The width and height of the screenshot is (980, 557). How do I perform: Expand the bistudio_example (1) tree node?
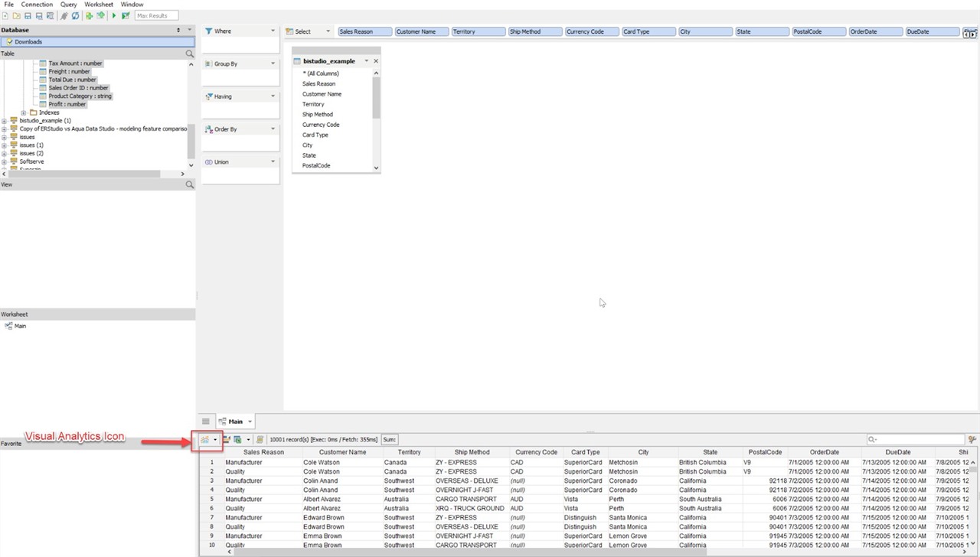click(x=4, y=121)
